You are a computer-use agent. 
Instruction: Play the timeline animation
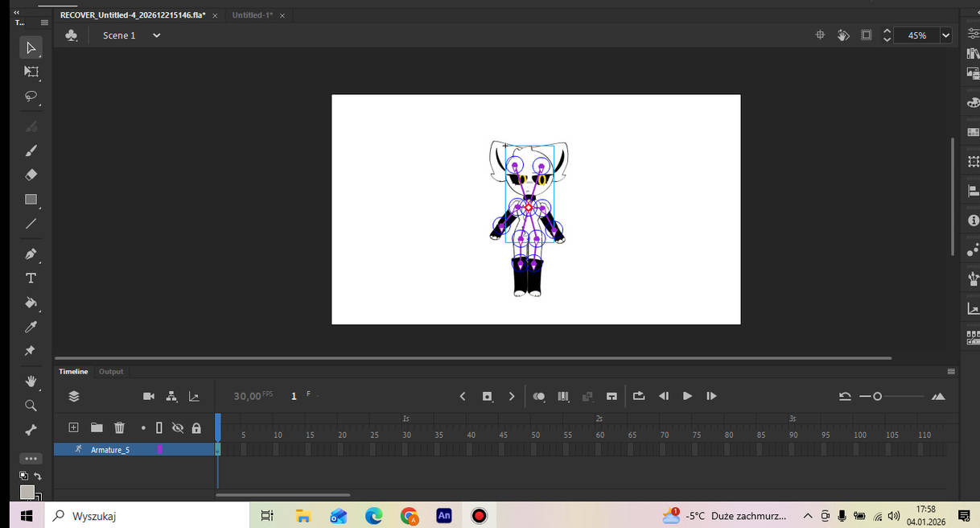687,396
